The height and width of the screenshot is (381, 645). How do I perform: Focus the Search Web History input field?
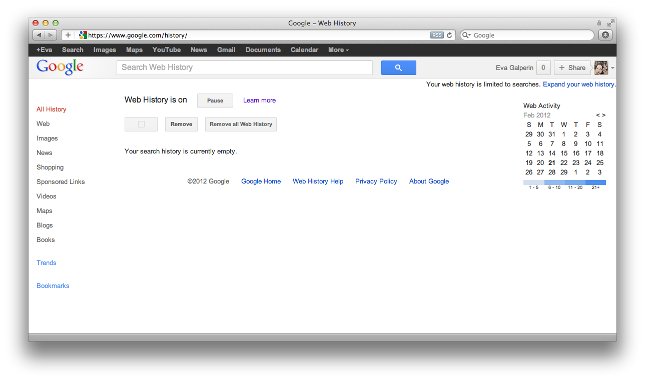point(244,67)
